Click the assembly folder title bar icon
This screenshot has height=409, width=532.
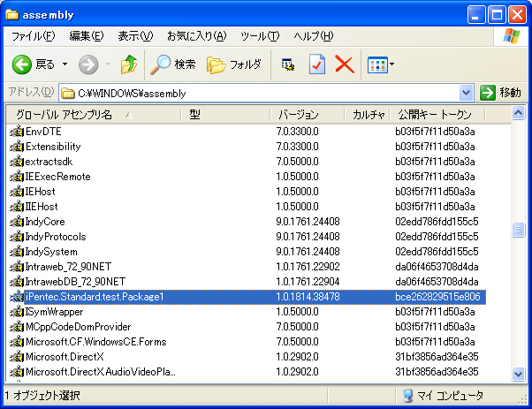(x=11, y=15)
